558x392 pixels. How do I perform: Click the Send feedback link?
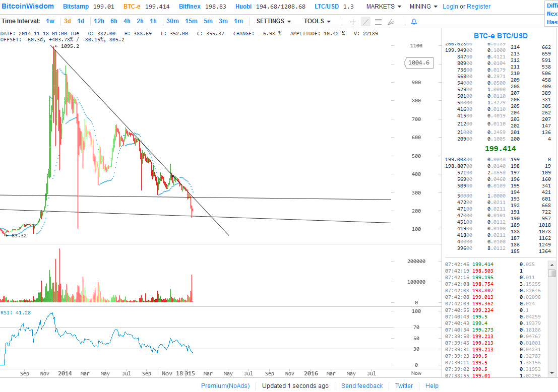coord(362,385)
